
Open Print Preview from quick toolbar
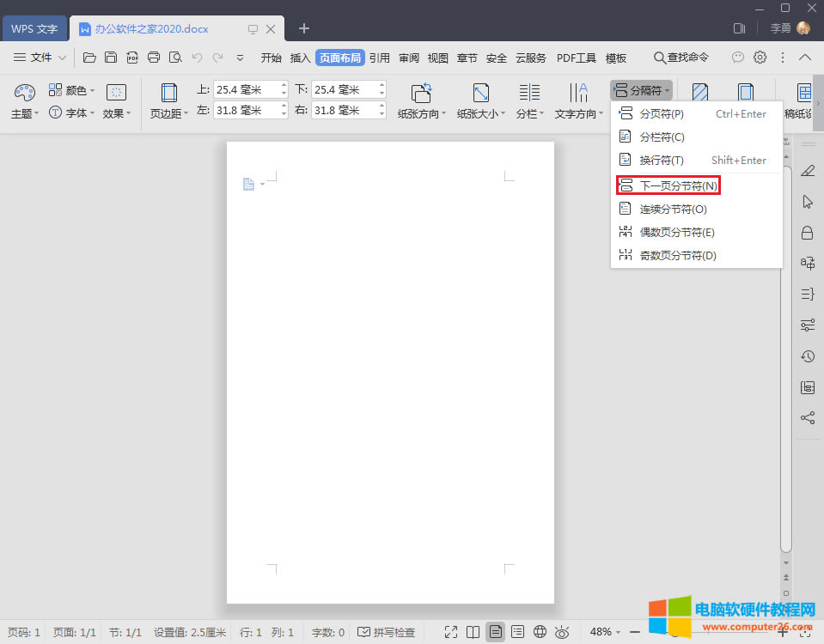click(x=175, y=58)
